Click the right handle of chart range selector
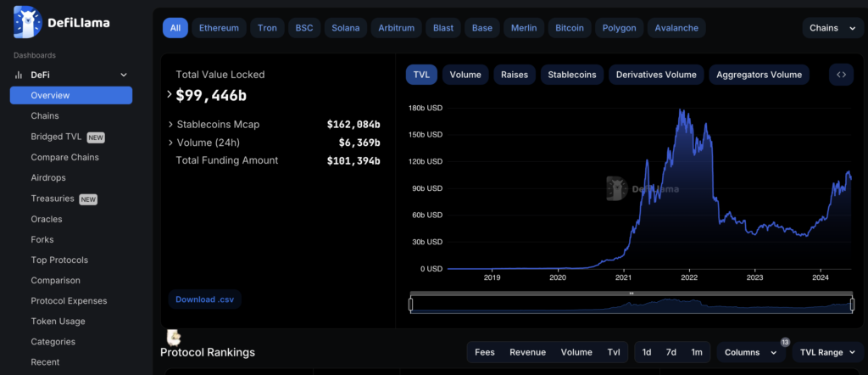868x375 pixels. [852, 304]
